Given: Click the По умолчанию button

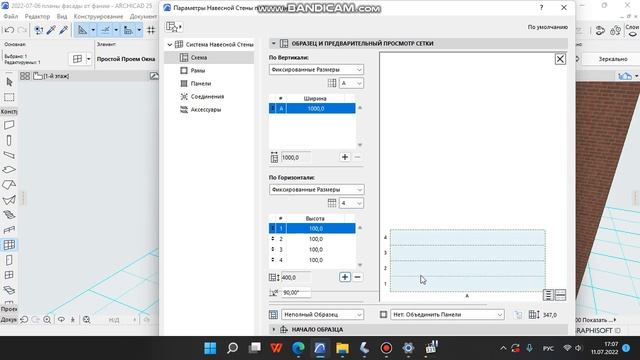Looking at the screenshot, I should (547, 27).
